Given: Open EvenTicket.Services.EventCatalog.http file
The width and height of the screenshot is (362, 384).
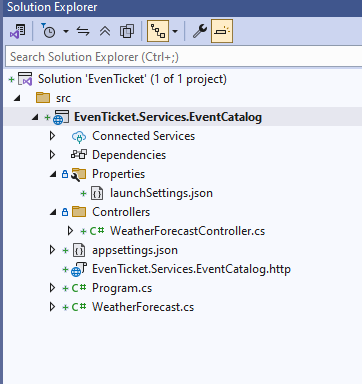Looking at the screenshot, I should (x=191, y=269).
